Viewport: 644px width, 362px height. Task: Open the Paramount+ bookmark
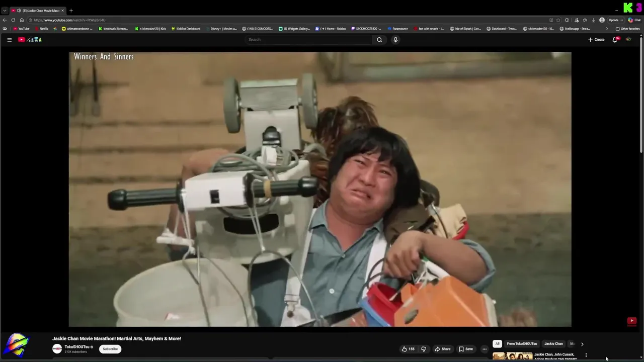(398, 29)
